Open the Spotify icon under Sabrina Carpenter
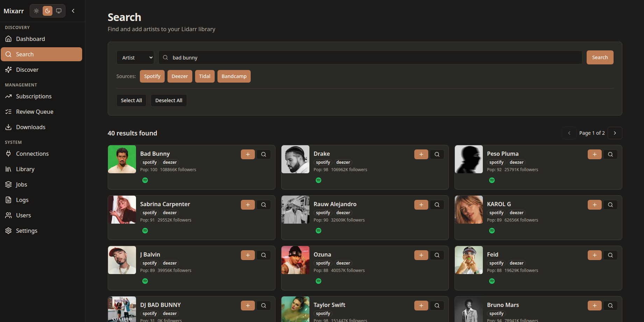The height and width of the screenshot is (322, 644). pyautogui.click(x=145, y=231)
